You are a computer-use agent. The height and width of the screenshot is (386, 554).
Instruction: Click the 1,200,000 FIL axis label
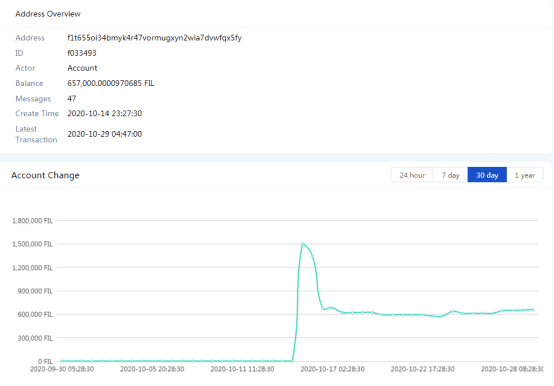[x=32, y=268]
